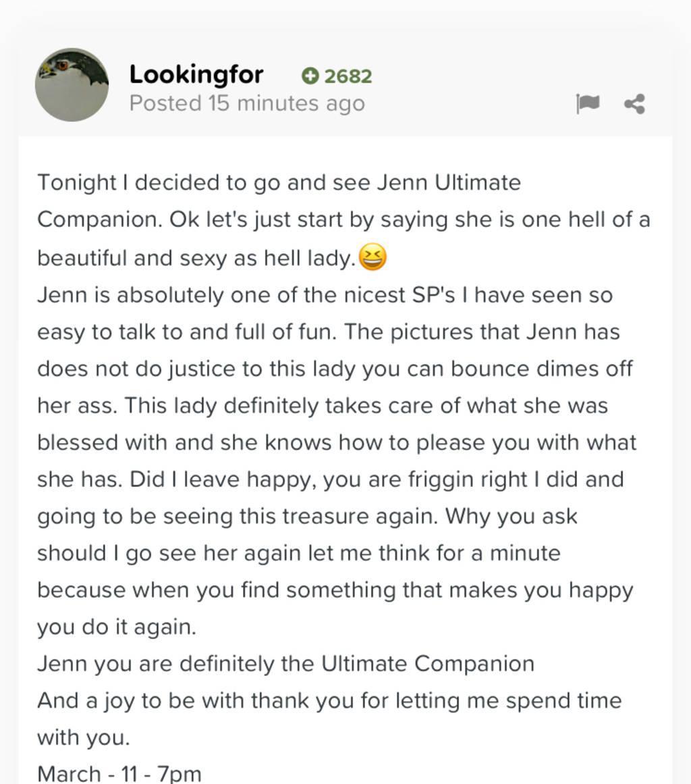Report this post with the flag icon
The width and height of the screenshot is (691, 784).
pos(588,104)
